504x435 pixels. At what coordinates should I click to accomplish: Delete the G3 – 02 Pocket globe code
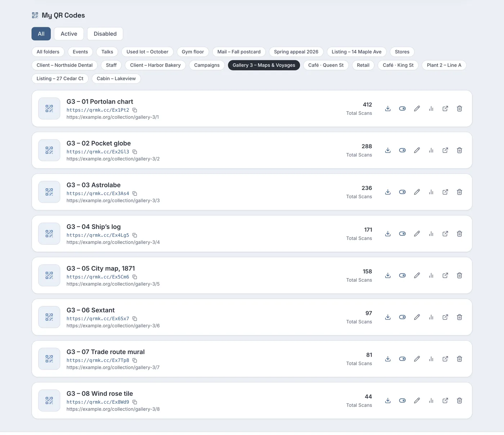[x=459, y=150]
